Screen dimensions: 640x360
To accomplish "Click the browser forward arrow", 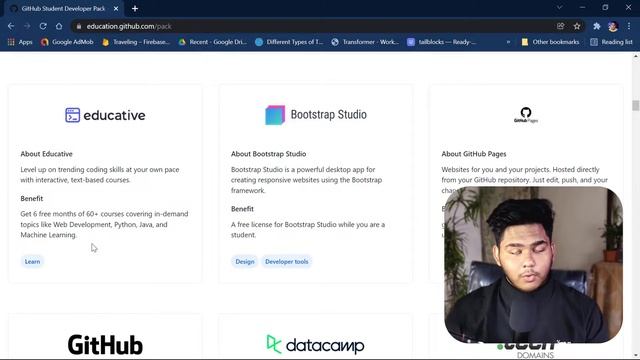I will tap(27, 26).
